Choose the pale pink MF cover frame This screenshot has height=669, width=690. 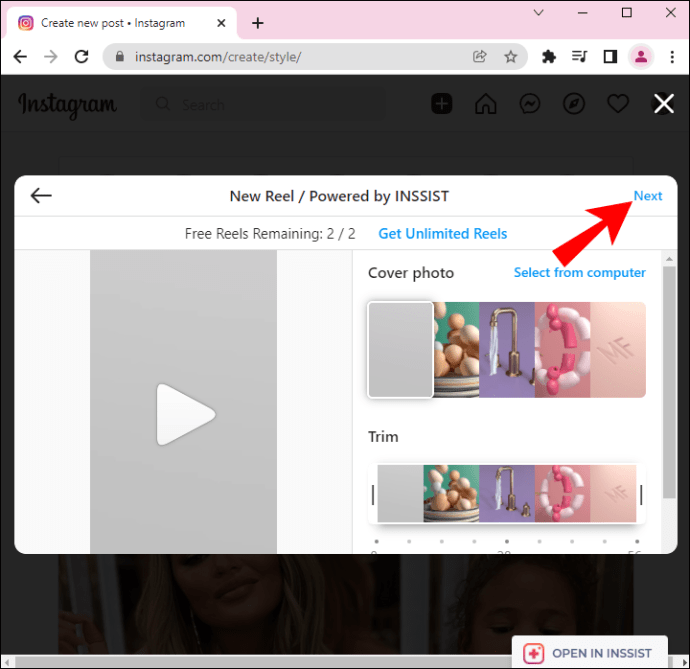[x=618, y=349]
